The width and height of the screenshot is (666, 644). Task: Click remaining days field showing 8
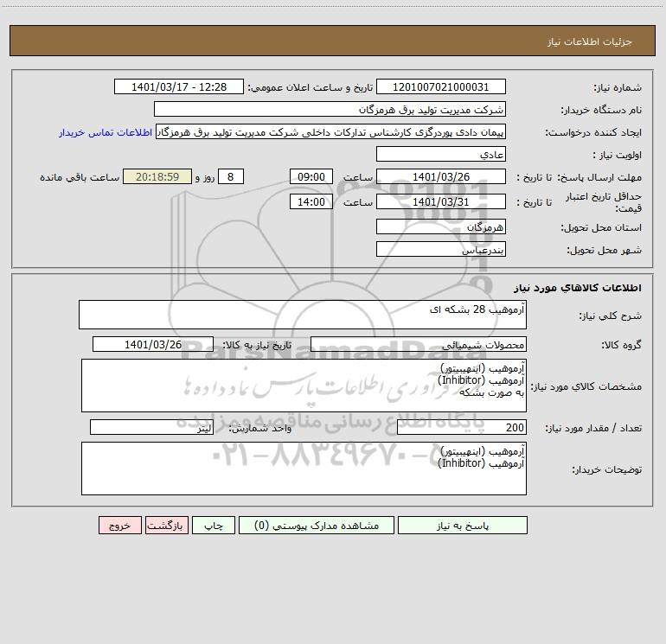pos(231,176)
